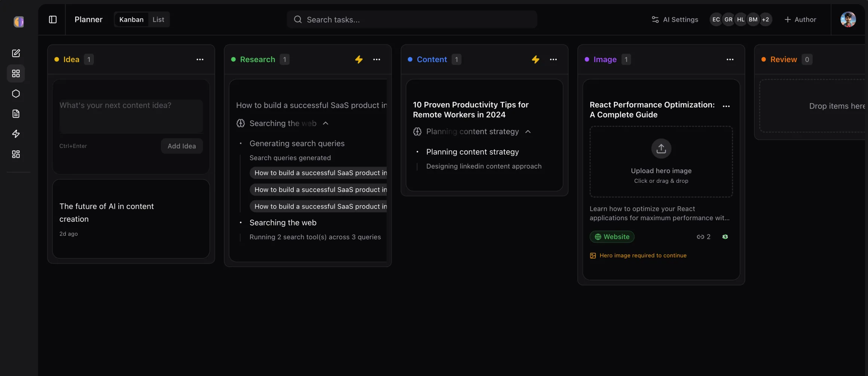Switch to List view
The height and width of the screenshot is (376, 868).
tap(158, 19)
